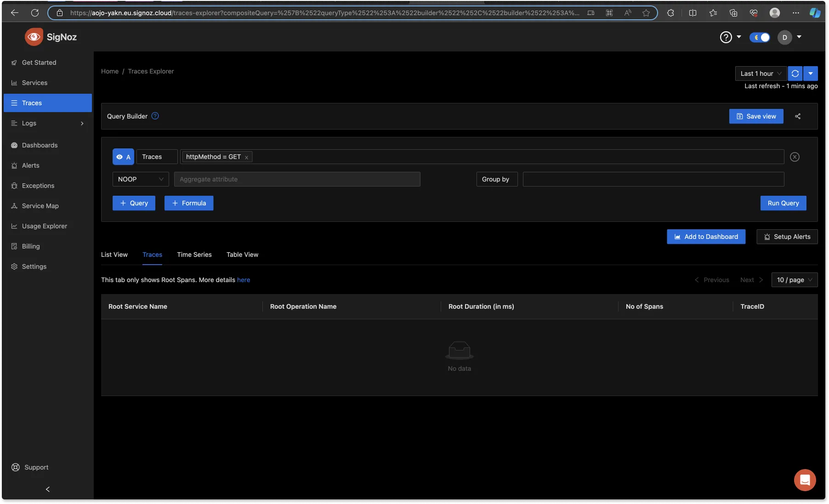Open the Last 1 hour time range dropdown
This screenshot has height=504, width=829.
(761, 74)
